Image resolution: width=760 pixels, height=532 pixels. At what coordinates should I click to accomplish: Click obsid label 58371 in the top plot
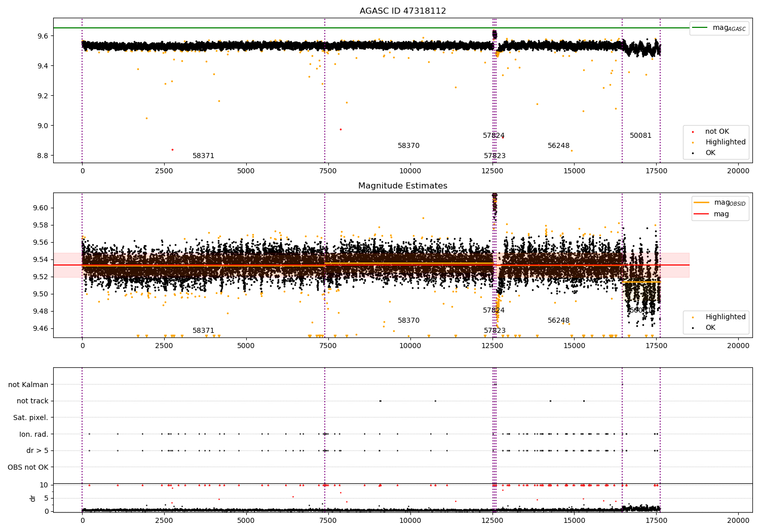(204, 156)
